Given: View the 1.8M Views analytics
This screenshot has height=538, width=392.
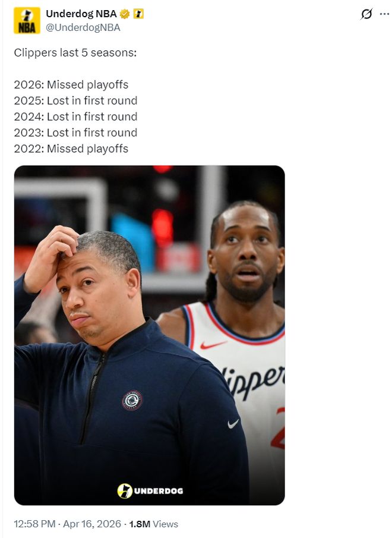Looking at the screenshot, I should click(153, 524).
